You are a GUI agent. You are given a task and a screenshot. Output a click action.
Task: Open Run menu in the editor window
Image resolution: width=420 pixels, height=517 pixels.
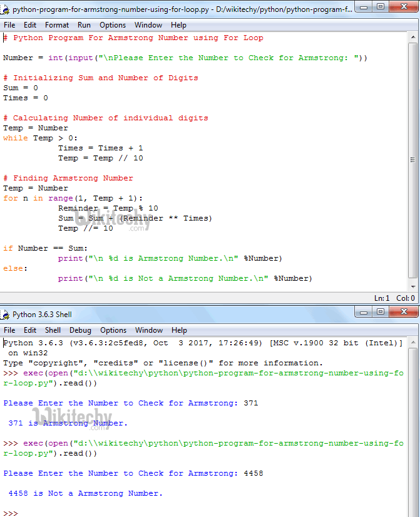(84, 25)
